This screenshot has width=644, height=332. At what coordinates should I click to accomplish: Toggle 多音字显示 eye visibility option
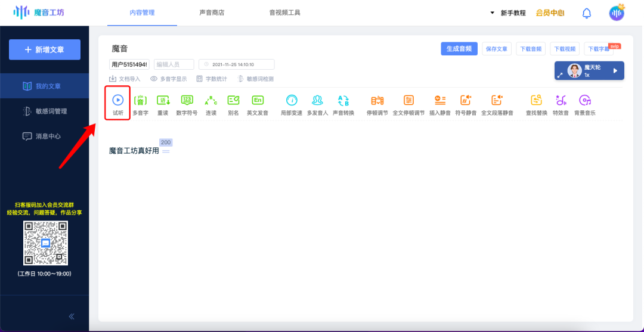point(154,79)
